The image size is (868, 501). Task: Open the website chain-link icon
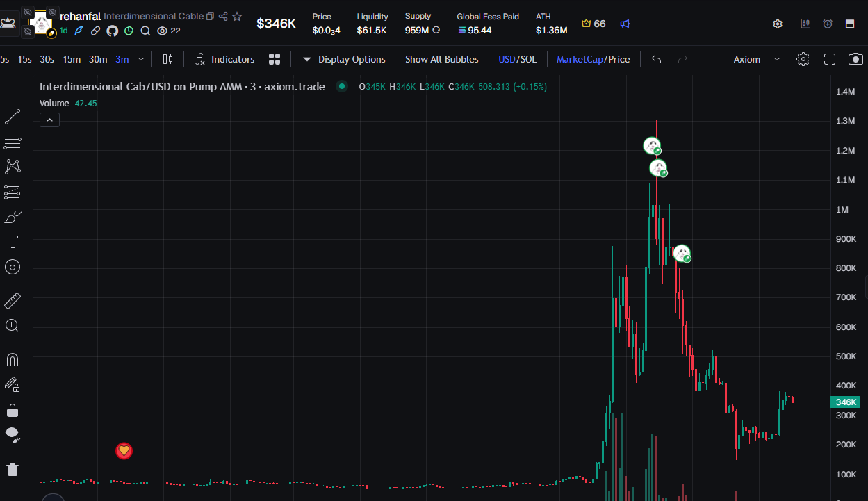click(x=96, y=31)
